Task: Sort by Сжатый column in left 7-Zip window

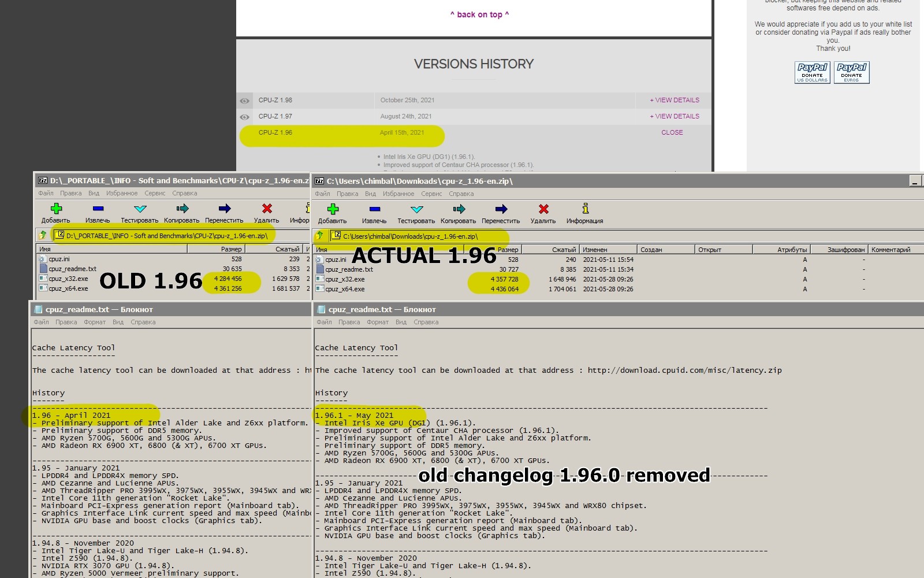Action: coord(274,249)
